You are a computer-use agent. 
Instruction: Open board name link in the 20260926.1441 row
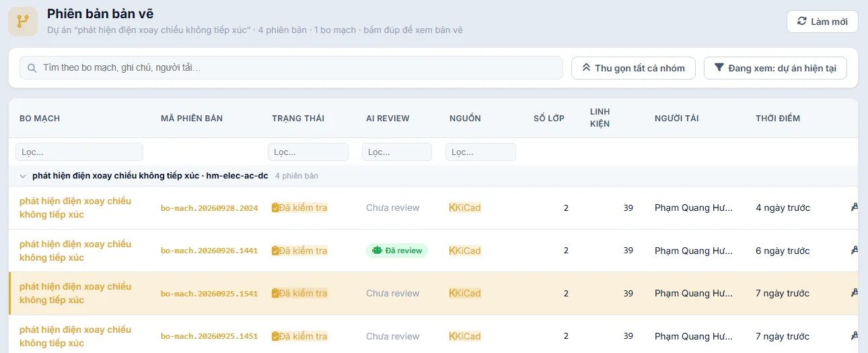[x=75, y=251]
